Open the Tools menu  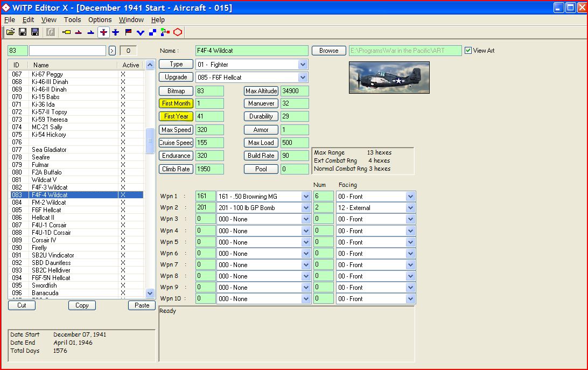(72, 20)
